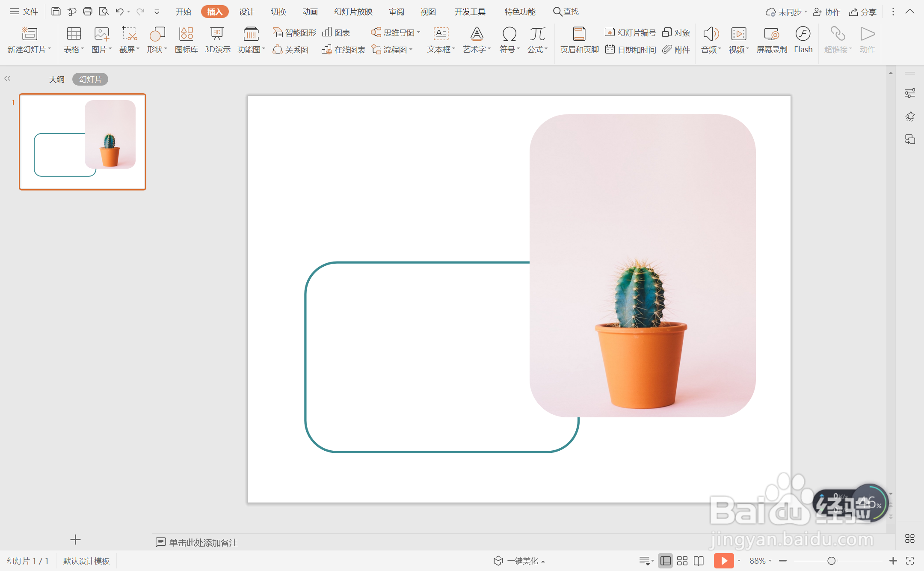Click the 3D Presentation icon
The image size is (924, 571).
217,40
